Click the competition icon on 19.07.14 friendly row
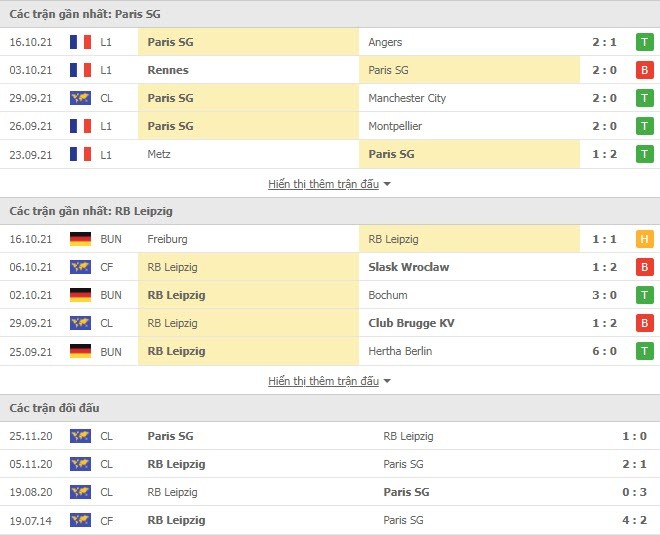The height and width of the screenshot is (535, 660). 80,520
